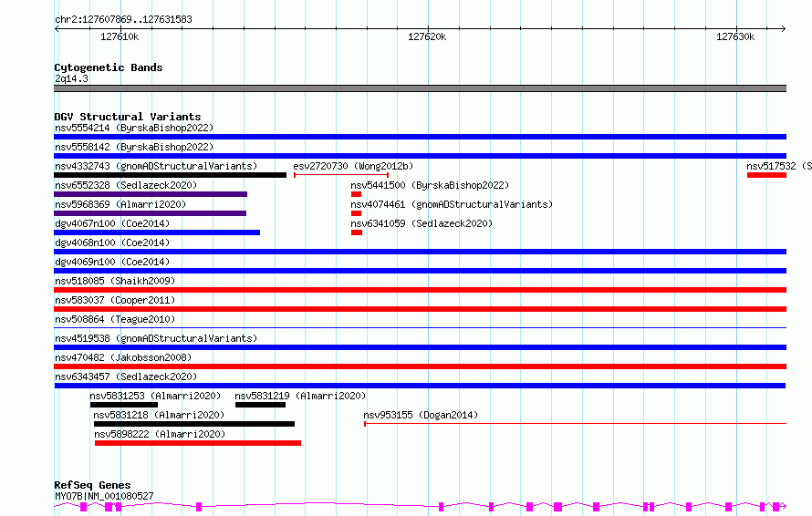The height and width of the screenshot is (516, 812).
Task: Open the nsv5831253 (Almarri2020) label
Action: pyautogui.click(x=155, y=396)
